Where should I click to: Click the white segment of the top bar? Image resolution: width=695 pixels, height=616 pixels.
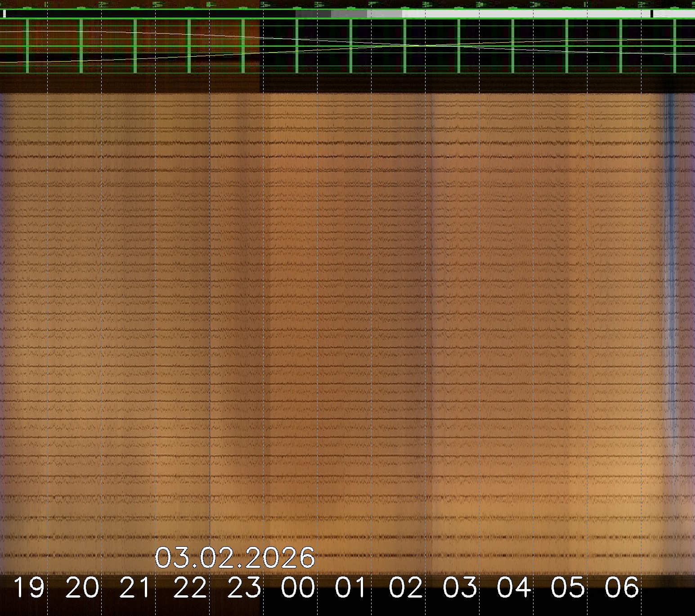click(x=526, y=14)
